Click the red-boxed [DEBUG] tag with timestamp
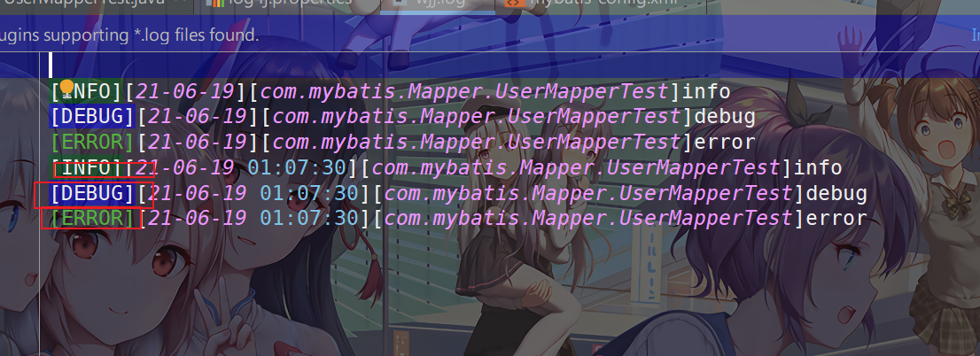The width and height of the screenshot is (980, 356). click(x=92, y=193)
